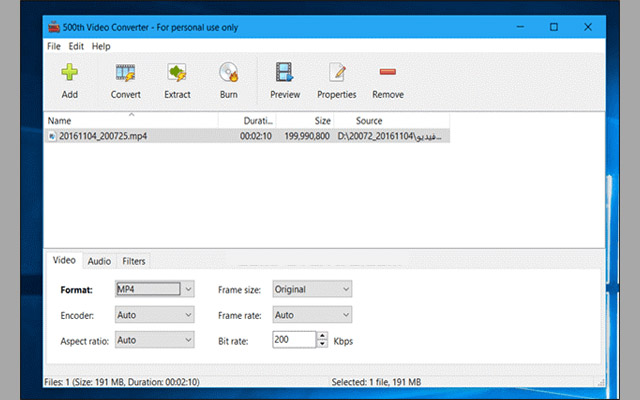Click the red Remove icon
640x400 pixels.
[x=388, y=74]
